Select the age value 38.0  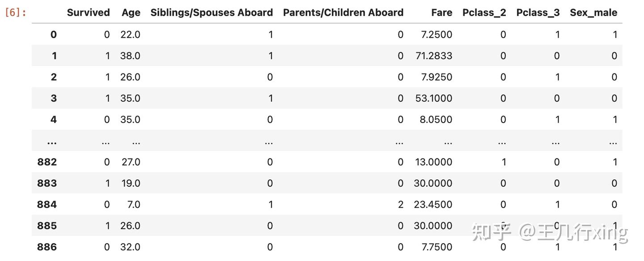click(x=130, y=56)
